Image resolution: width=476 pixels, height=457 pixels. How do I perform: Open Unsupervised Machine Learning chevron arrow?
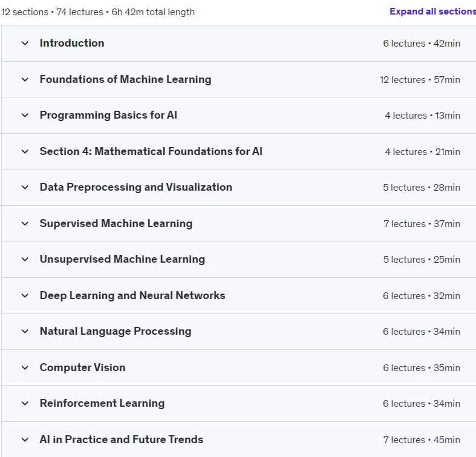coord(25,260)
